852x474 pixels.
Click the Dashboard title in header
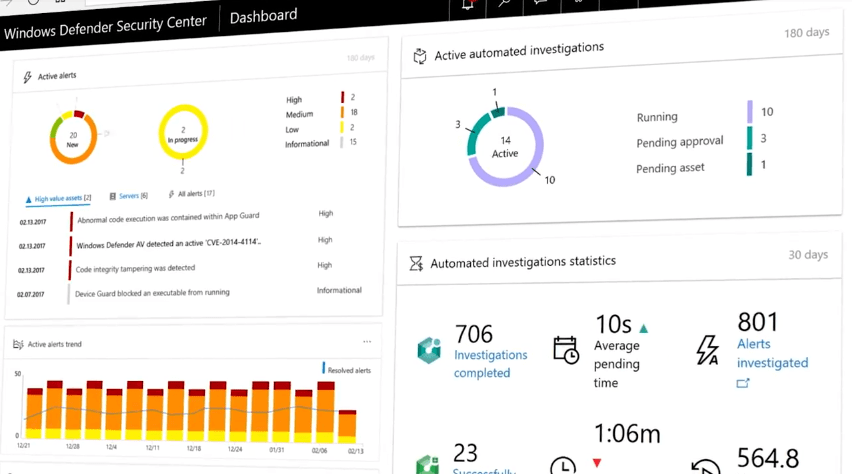[264, 16]
